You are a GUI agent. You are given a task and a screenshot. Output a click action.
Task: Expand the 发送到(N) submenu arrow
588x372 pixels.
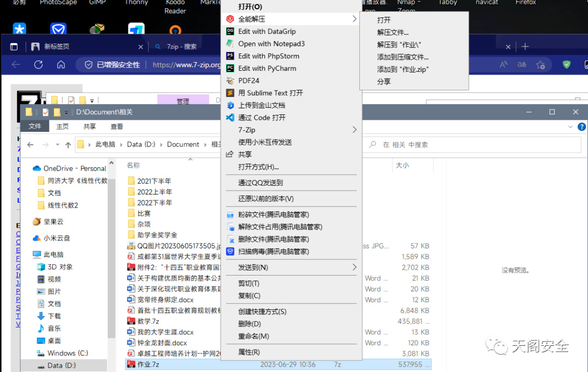354,267
